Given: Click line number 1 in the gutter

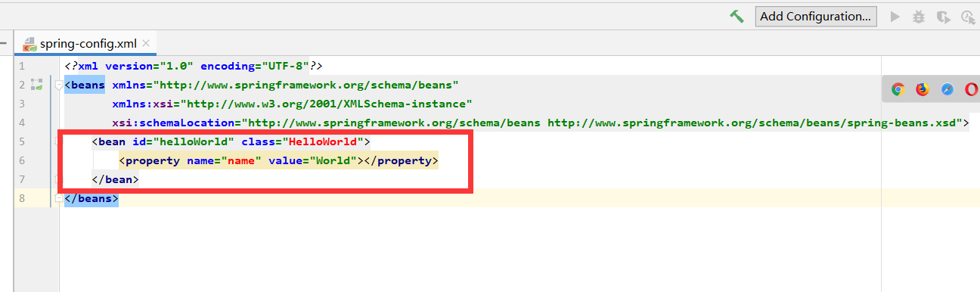Looking at the screenshot, I should pos(22,67).
